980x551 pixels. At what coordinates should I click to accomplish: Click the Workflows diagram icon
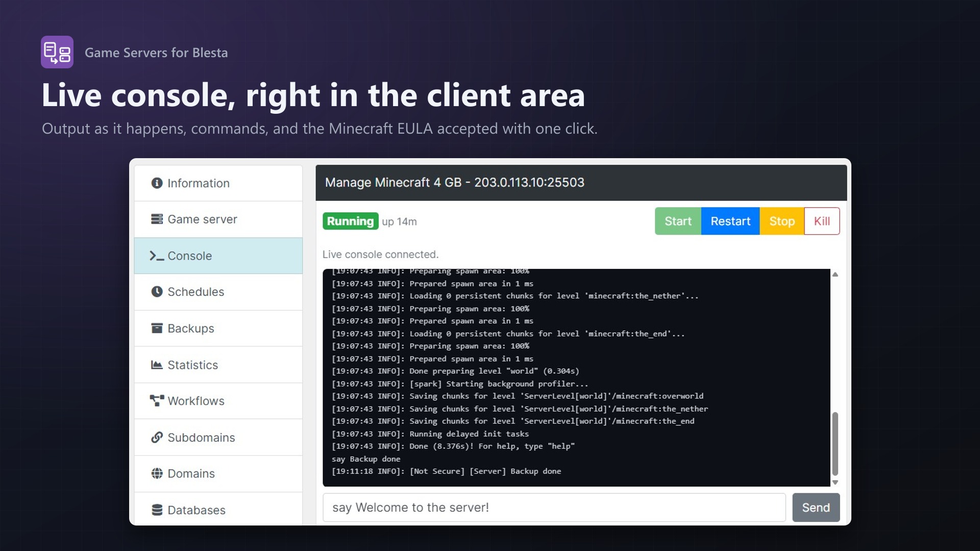[x=157, y=401]
